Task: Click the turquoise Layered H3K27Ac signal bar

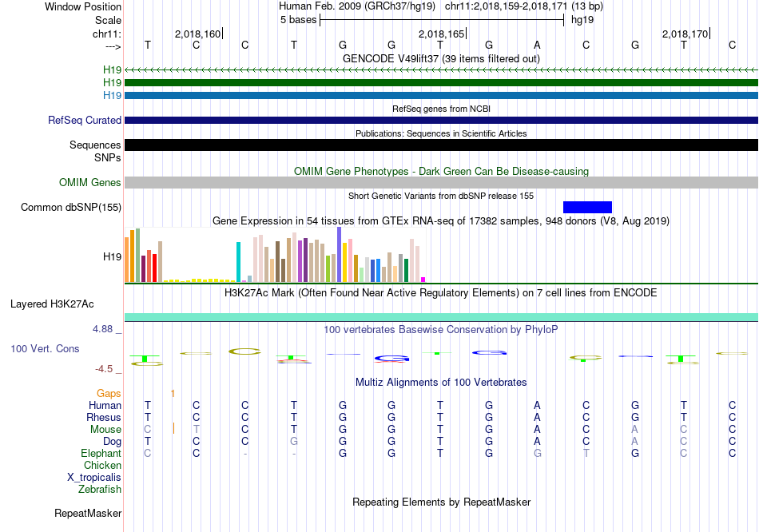Action: click(441, 317)
